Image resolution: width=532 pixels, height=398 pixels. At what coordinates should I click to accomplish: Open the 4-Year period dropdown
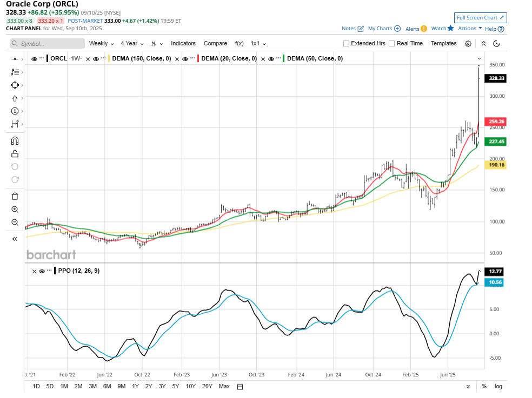coord(132,43)
